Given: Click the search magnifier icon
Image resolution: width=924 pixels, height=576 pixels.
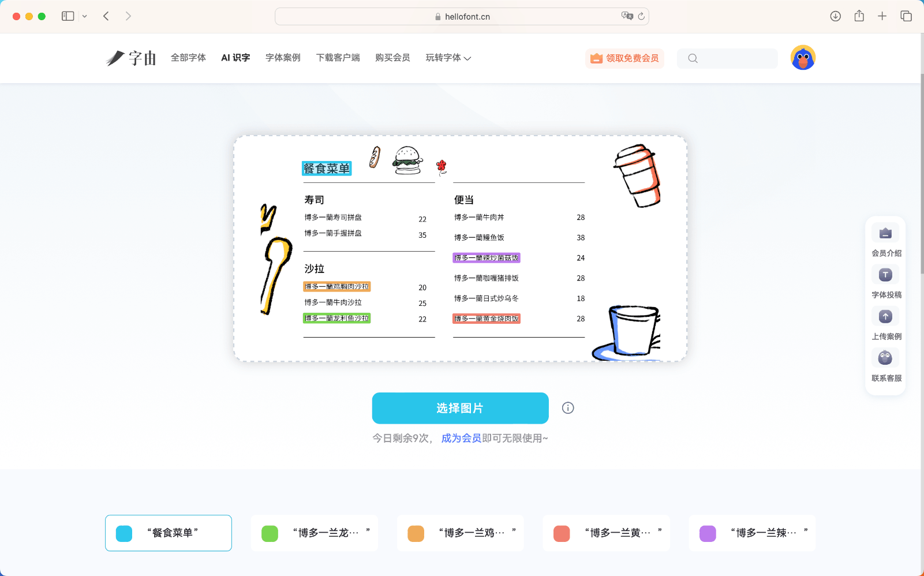Looking at the screenshot, I should pyautogui.click(x=693, y=58).
